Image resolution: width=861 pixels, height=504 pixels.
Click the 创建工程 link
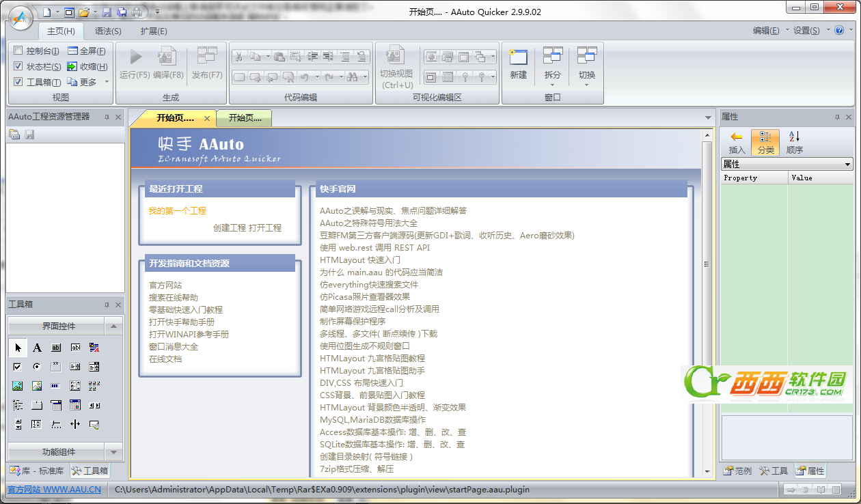point(229,227)
